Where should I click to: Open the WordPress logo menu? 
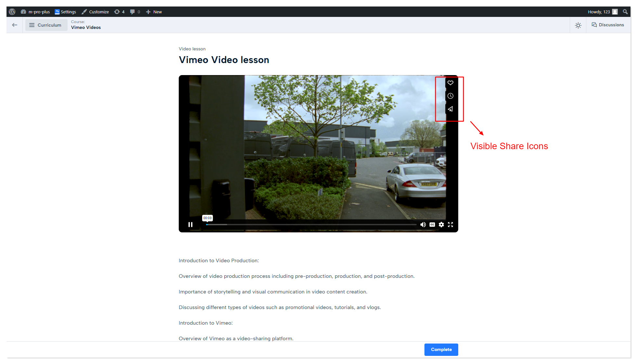(12, 12)
